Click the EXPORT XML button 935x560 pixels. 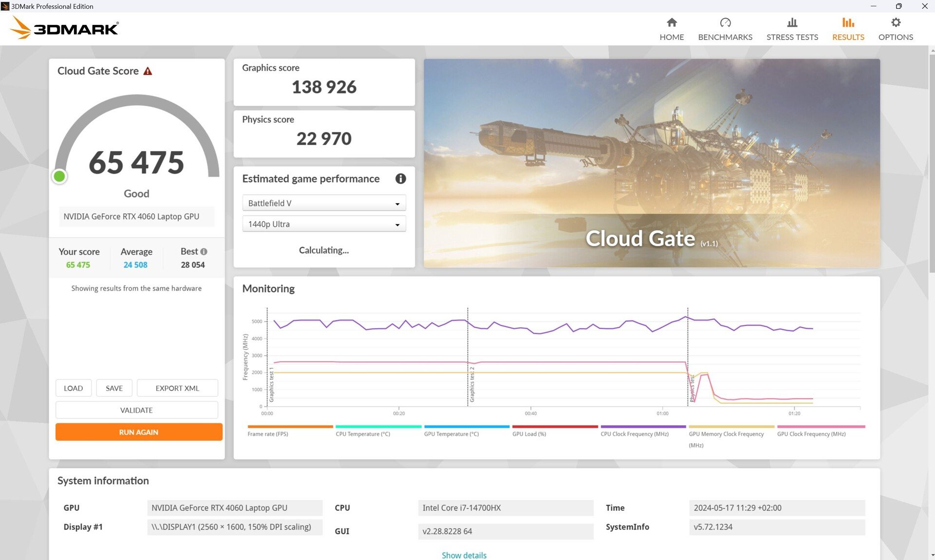click(x=177, y=388)
